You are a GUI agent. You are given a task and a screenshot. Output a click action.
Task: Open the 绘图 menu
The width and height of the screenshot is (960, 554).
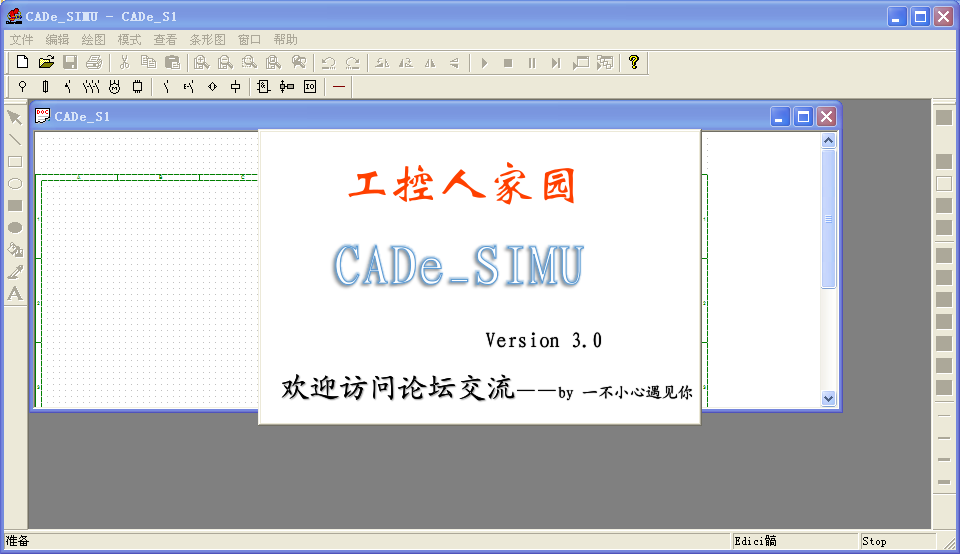click(x=93, y=40)
